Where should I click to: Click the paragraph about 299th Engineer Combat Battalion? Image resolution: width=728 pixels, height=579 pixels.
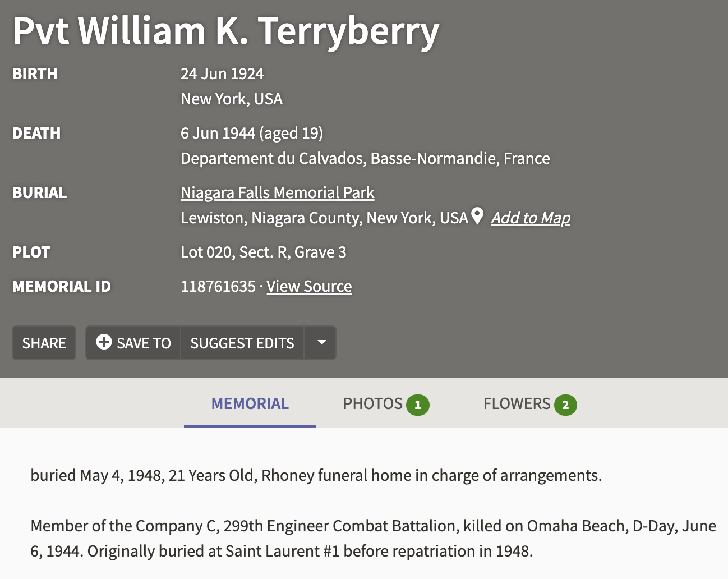373,539
